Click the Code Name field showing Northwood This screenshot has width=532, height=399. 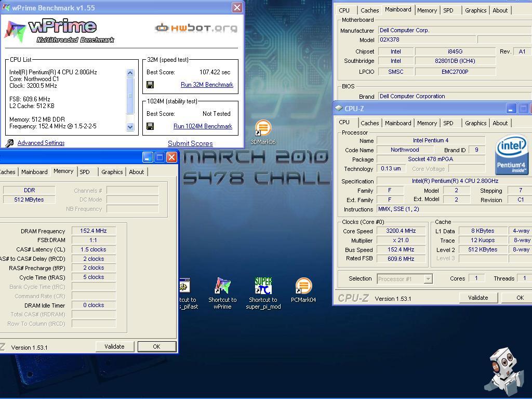(405, 150)
